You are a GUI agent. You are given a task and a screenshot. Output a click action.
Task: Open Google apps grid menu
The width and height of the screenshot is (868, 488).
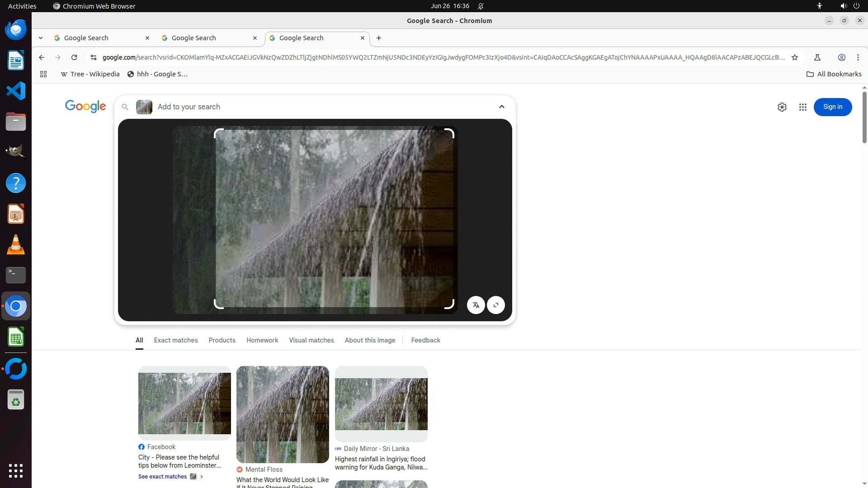pyautogui.click(x=802, y=107)
